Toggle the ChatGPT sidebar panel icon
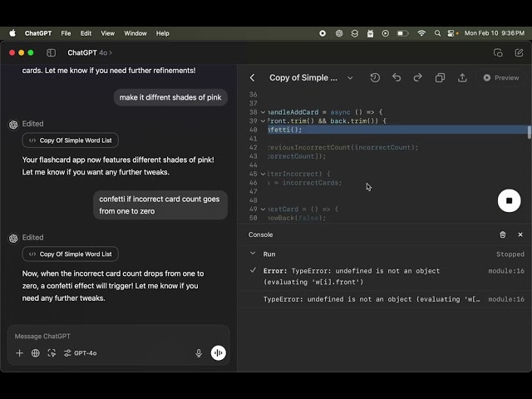 click(x=52, y=52)
